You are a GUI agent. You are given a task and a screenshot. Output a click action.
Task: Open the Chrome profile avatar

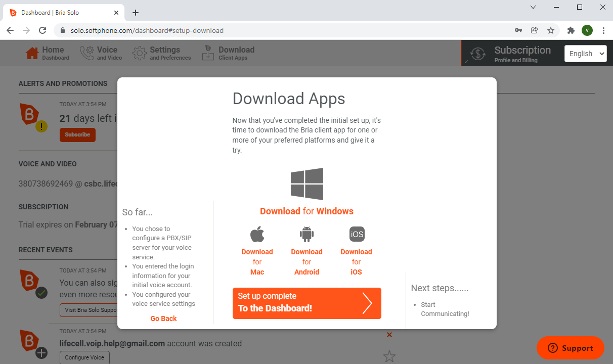587,30
